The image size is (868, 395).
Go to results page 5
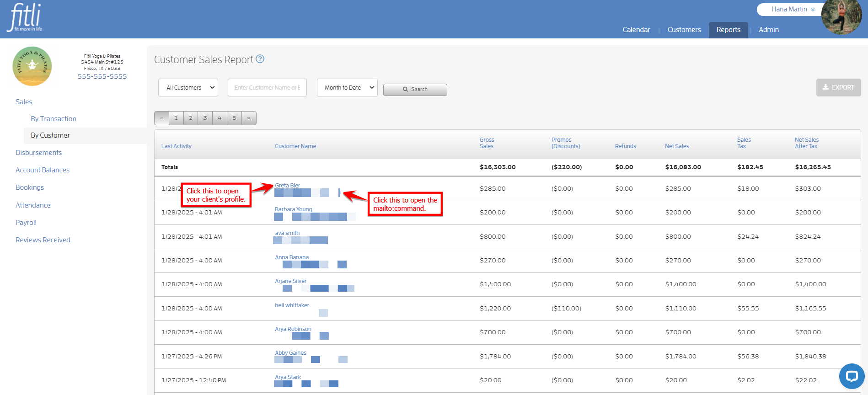click(x=235, y=118)
